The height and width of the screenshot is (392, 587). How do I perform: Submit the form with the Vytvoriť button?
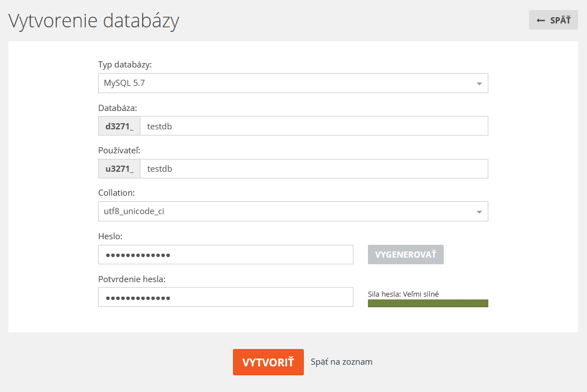[268, 362]
